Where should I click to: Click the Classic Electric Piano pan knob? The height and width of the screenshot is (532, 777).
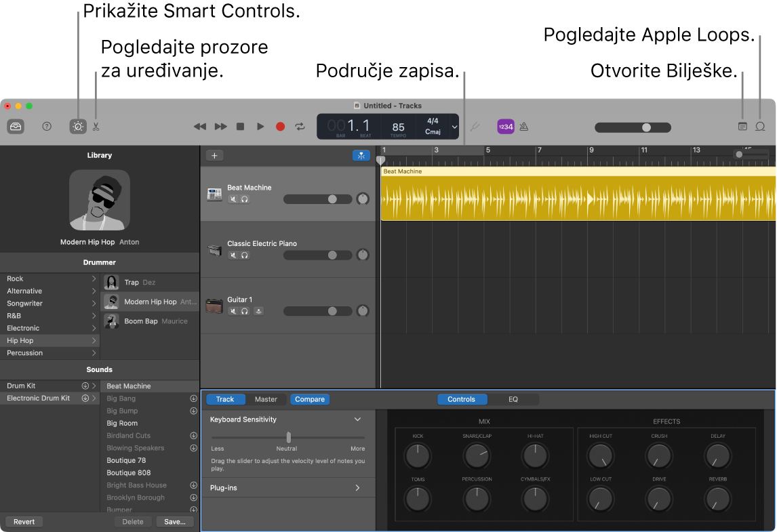click(x=363, y=255)
